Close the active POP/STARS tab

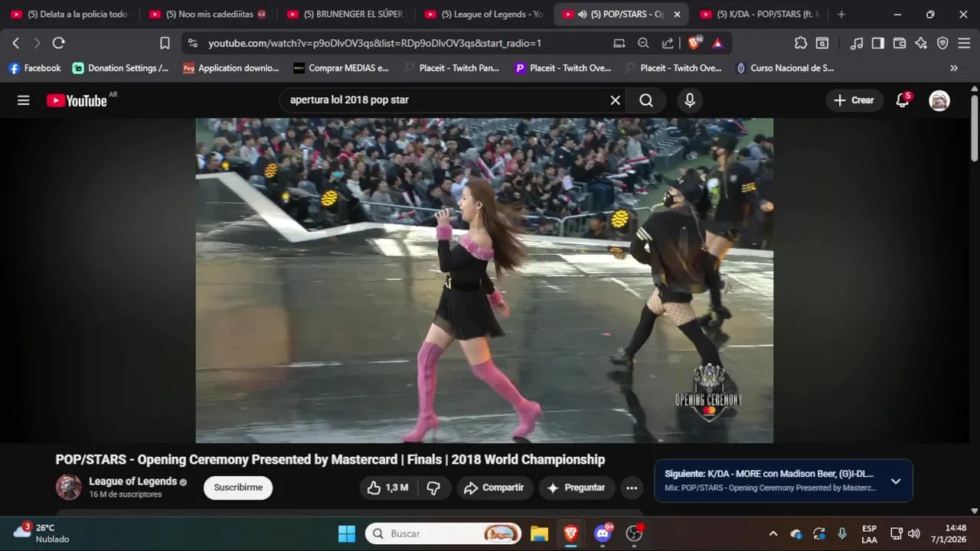tap(677, 15)
